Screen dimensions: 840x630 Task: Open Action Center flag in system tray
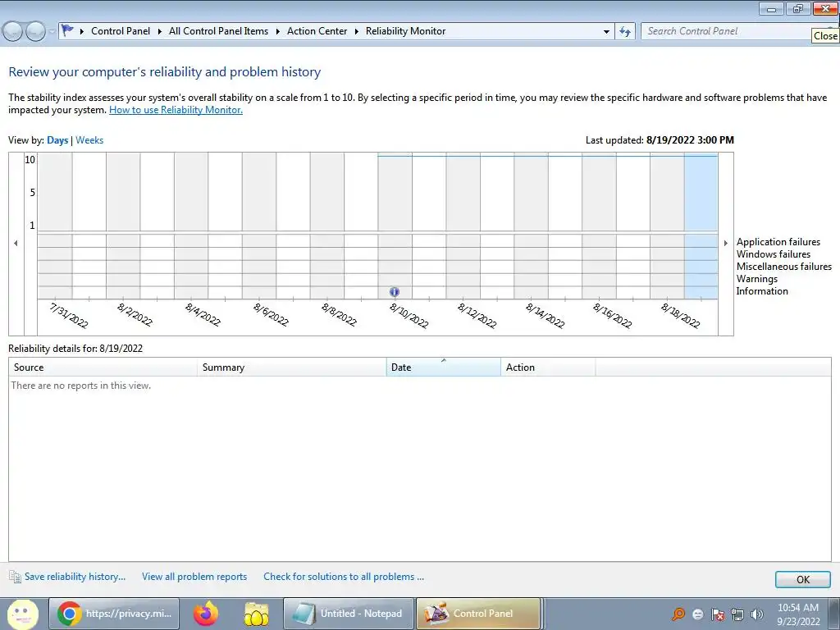[718, 614]
